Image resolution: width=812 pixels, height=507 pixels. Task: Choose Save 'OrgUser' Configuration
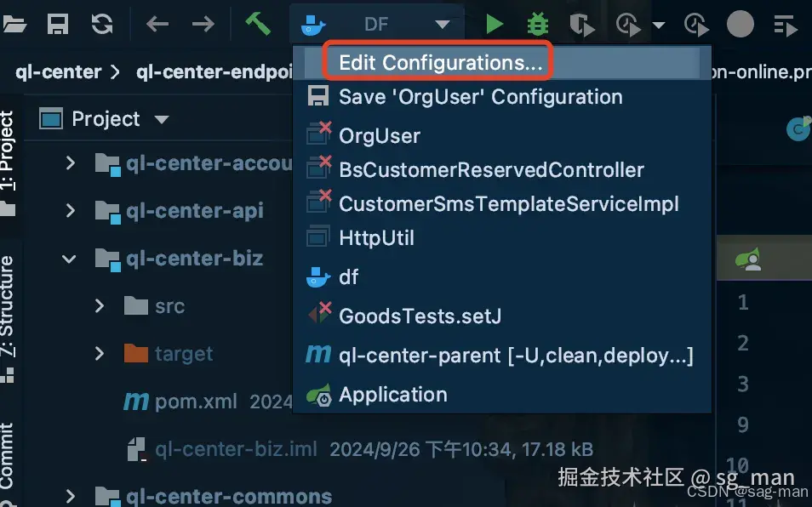click(x=480, y=97)
